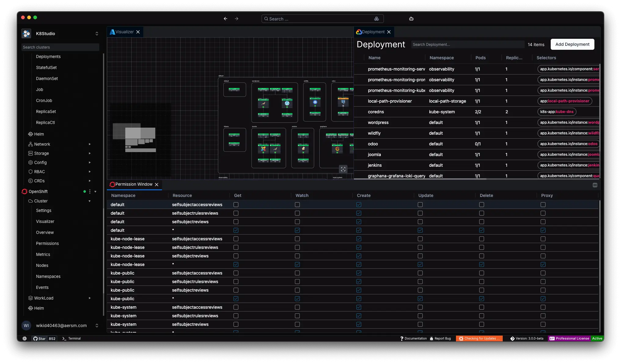This screenshot has width=621, height=364.
Task: Click the OpenShift red logo icon
Action: [x=24, y=191]
